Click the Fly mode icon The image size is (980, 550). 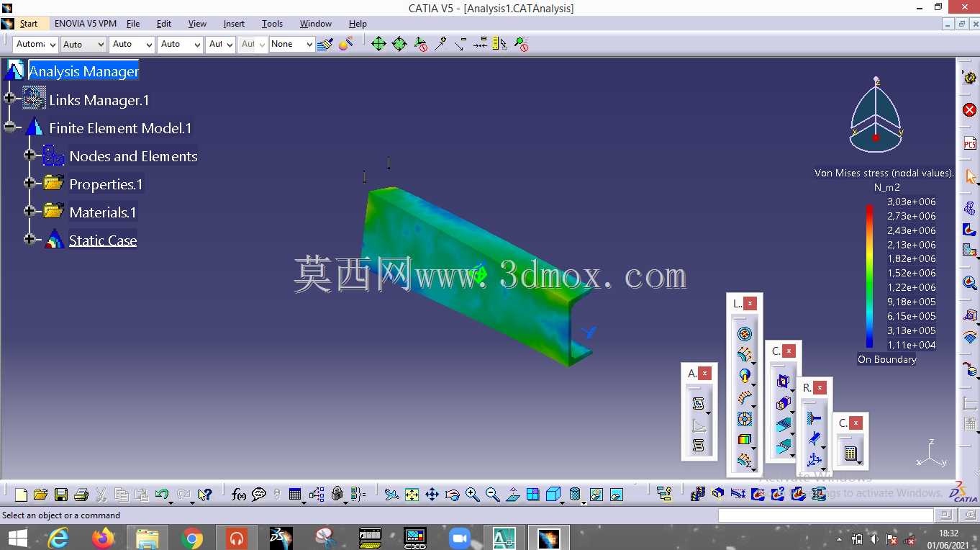pos(391,495)
